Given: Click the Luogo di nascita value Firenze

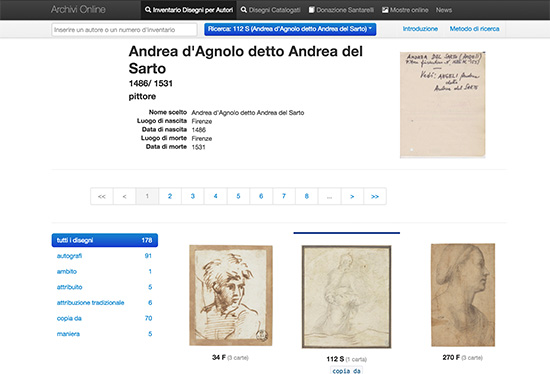Looking at the screenshot, I should [x=202, y=121].
